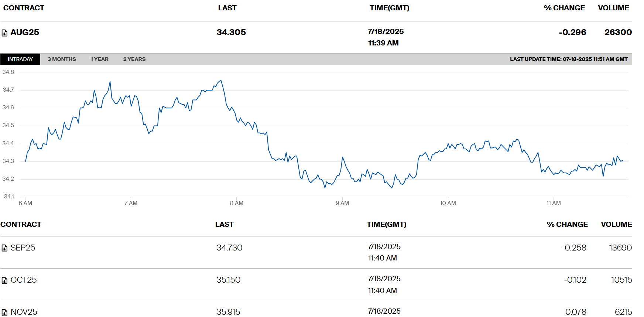
Task: Open the AUG25 contract name
Action: pyautogui.click(x=25, y=33)
